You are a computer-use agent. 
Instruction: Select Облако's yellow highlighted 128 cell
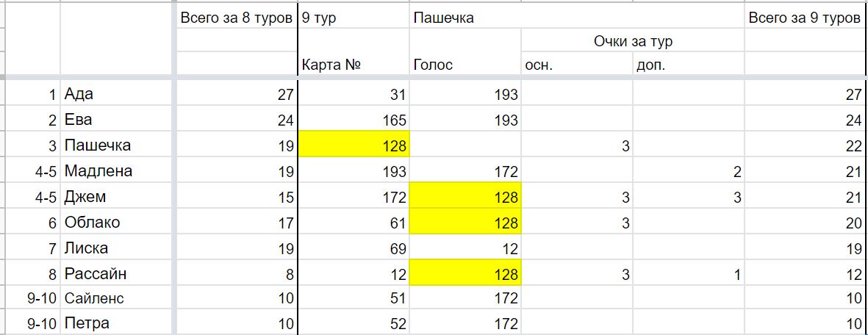coord(465,222)
